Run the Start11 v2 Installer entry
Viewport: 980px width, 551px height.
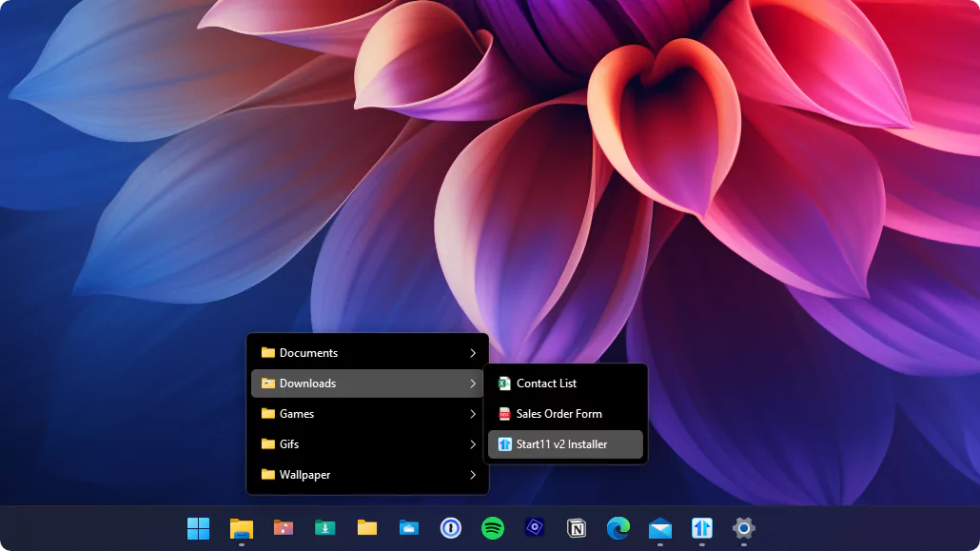pos(564,443)
